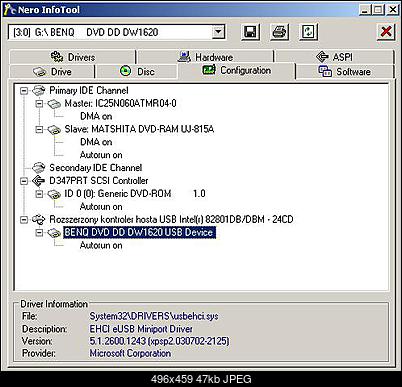
Task: Select Rozszerzony kontroler hosta USB Intel item
Action: (x=171, y=220)
